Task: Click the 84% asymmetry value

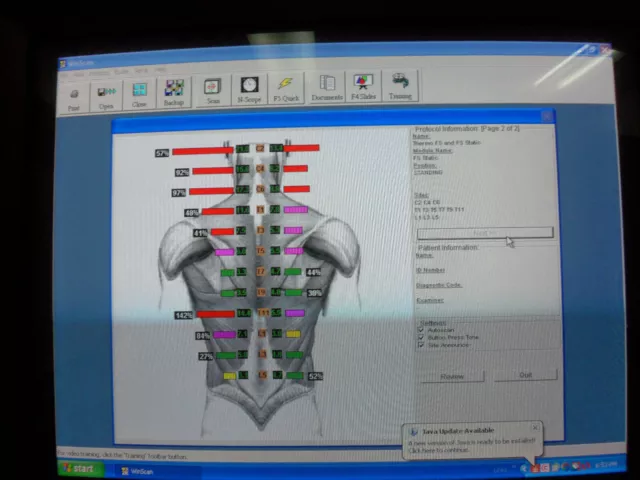Action: 203,336
